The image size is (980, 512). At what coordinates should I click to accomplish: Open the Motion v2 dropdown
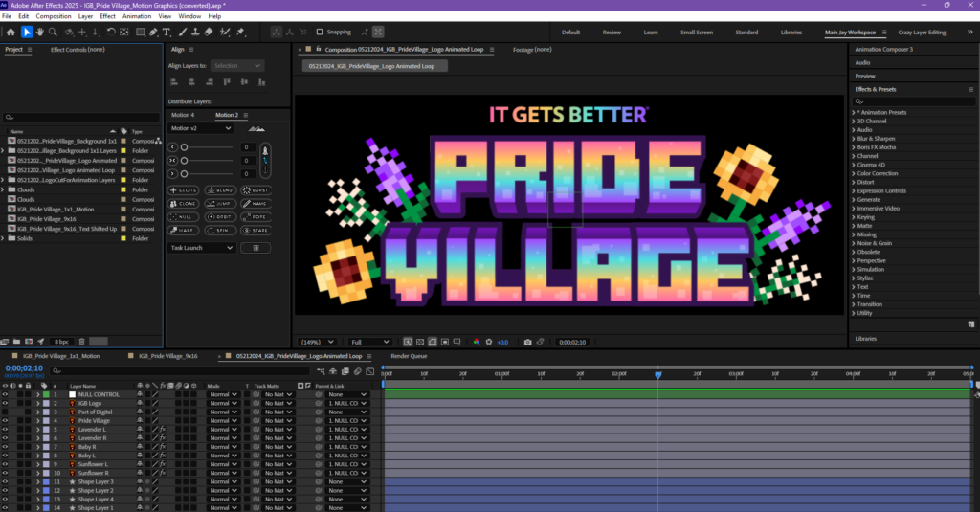tap(201, 129)
